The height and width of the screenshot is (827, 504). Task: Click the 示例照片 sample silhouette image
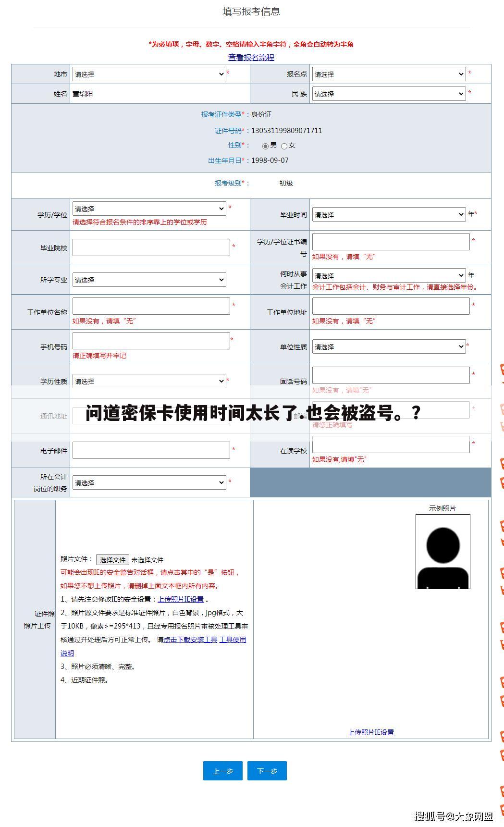pyautogui.click(x=443, y=551)
